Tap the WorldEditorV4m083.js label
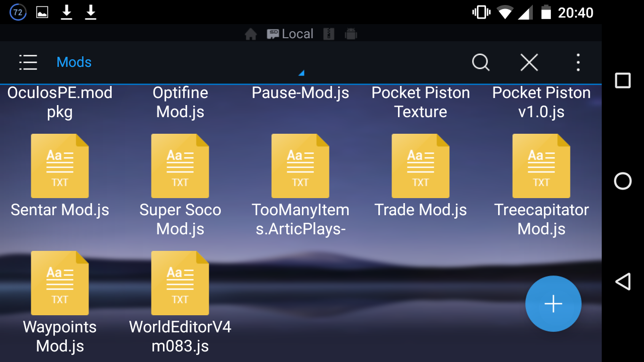Screen dimensions: 644x362 pos(180,336)
